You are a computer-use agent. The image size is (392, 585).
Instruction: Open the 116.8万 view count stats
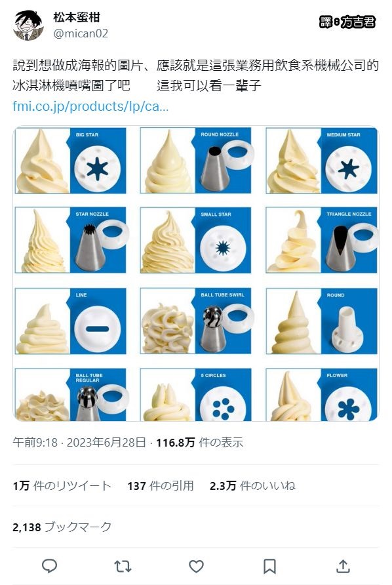point(199,443)
